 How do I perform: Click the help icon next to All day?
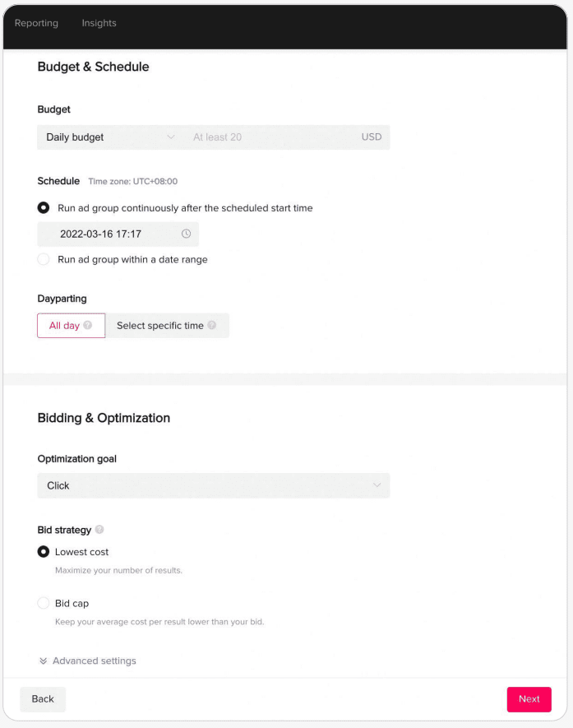(88, 326)
